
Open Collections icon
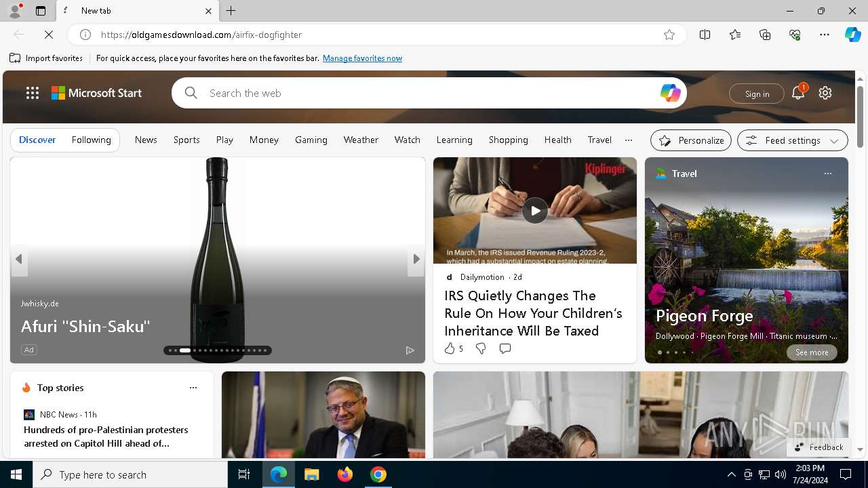(x=765, y=35)
